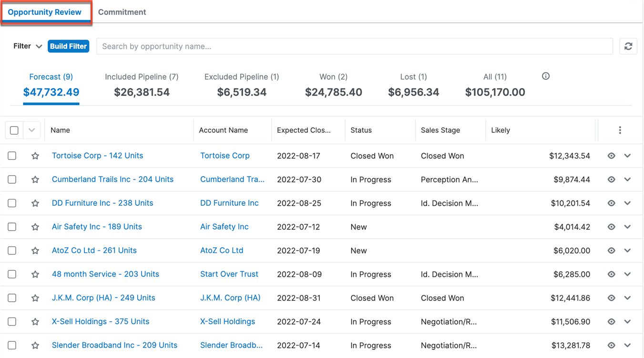The image size is (644, 358).
Task: Select the Air Safety Inc row checkbox
Action: click(x=12, y=227)
